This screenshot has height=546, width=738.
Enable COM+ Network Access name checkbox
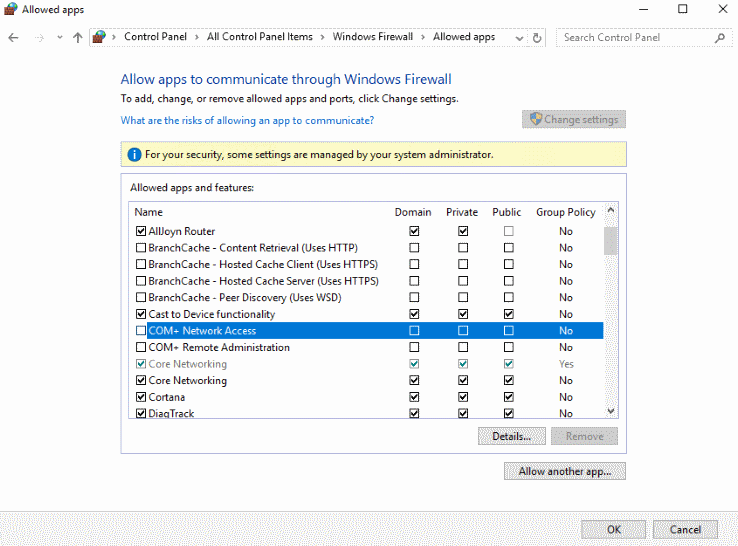[x=141, y=330]
